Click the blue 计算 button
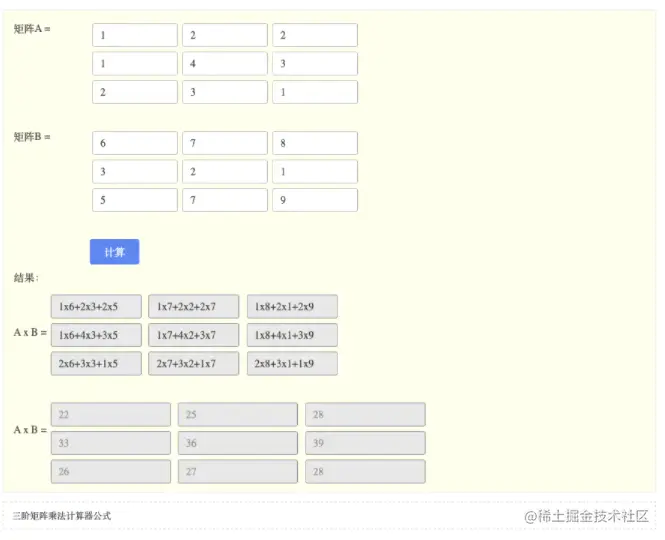 pos(115,252)
